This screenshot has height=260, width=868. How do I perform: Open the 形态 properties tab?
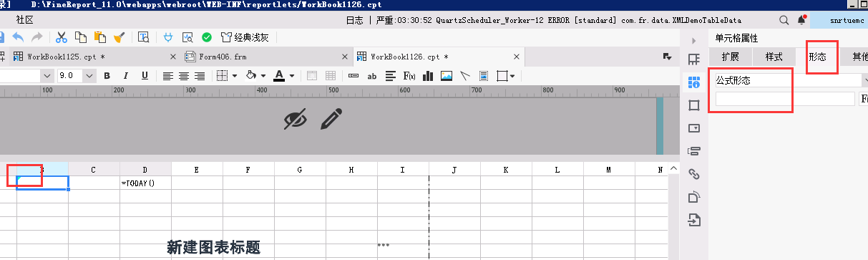pos(817,57)
